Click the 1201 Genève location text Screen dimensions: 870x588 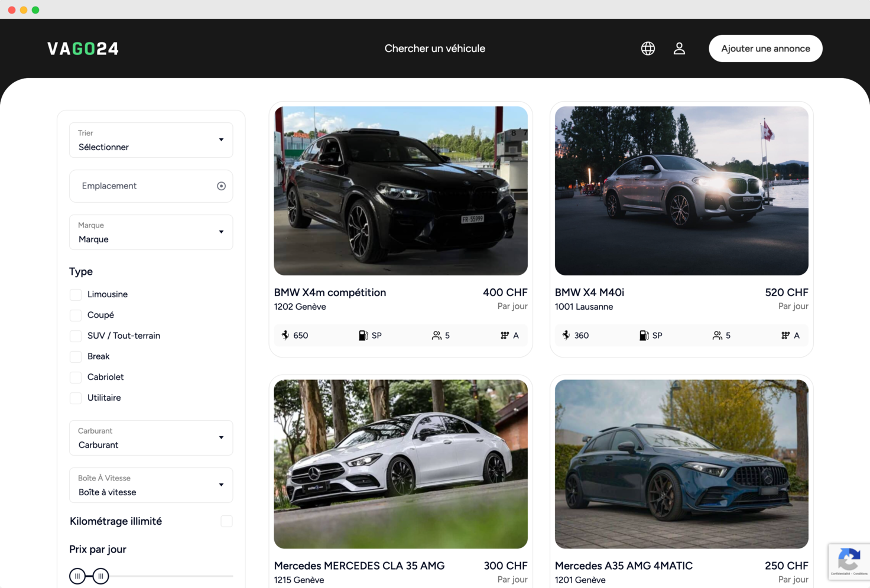[x=580, y=580]
